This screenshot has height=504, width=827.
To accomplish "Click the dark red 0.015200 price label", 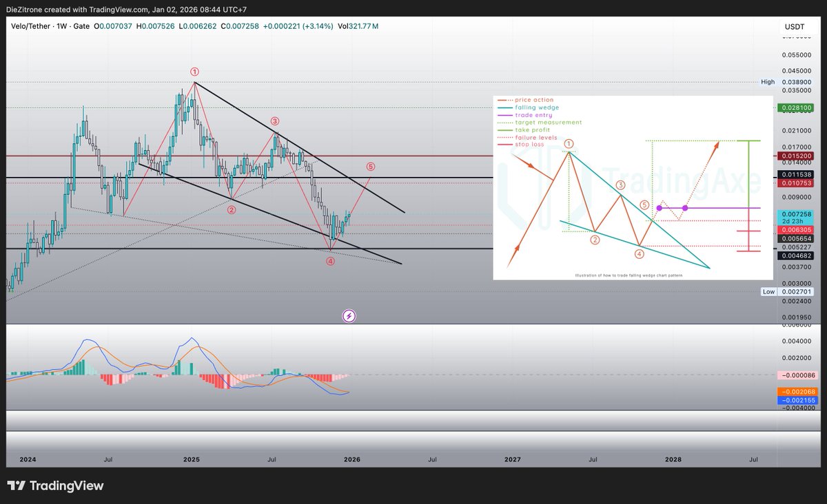I will [x=796, y=156].
